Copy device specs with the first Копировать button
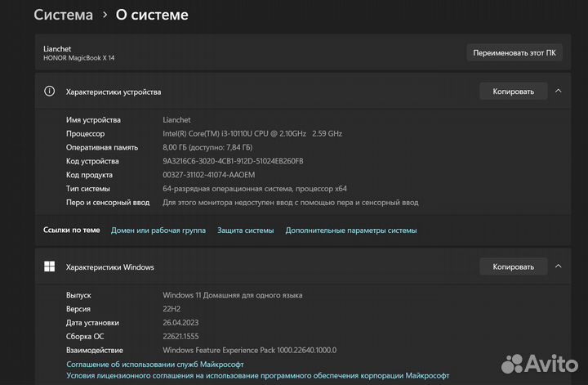The width and height of the screenshot is (588, 385). (513, 92)
